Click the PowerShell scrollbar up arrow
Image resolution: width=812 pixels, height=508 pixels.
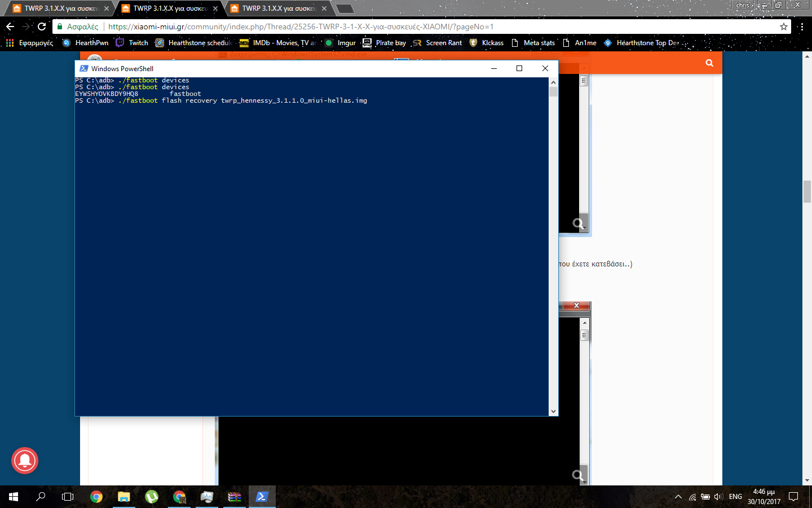(x=553, y=82)
